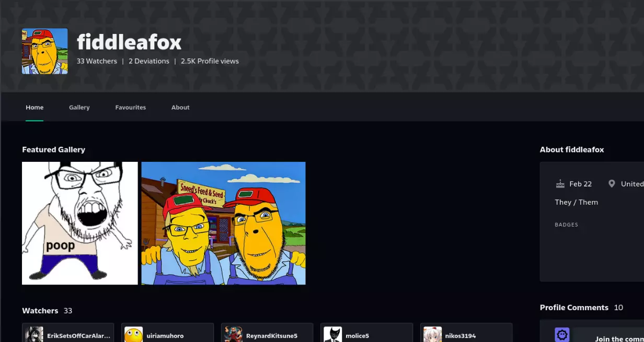
Task: Click molice5 black-and-white avatar icon
Action: 333,335
